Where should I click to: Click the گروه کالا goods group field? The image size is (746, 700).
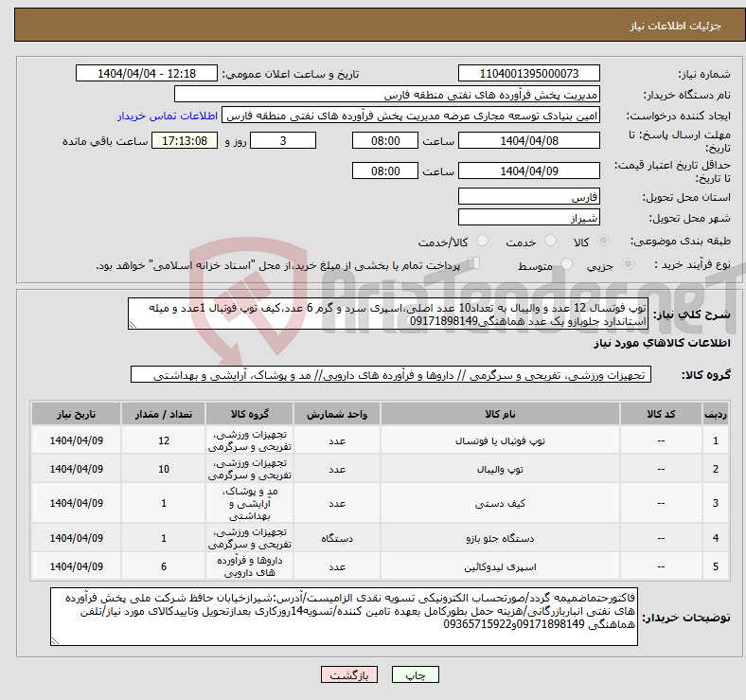391,374
